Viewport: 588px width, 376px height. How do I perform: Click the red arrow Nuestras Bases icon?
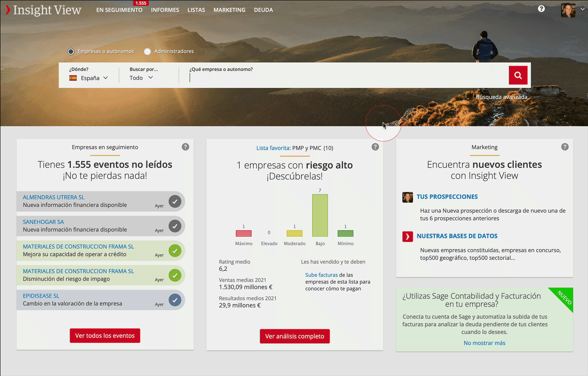pyautogui.click(x=408, y=236)
